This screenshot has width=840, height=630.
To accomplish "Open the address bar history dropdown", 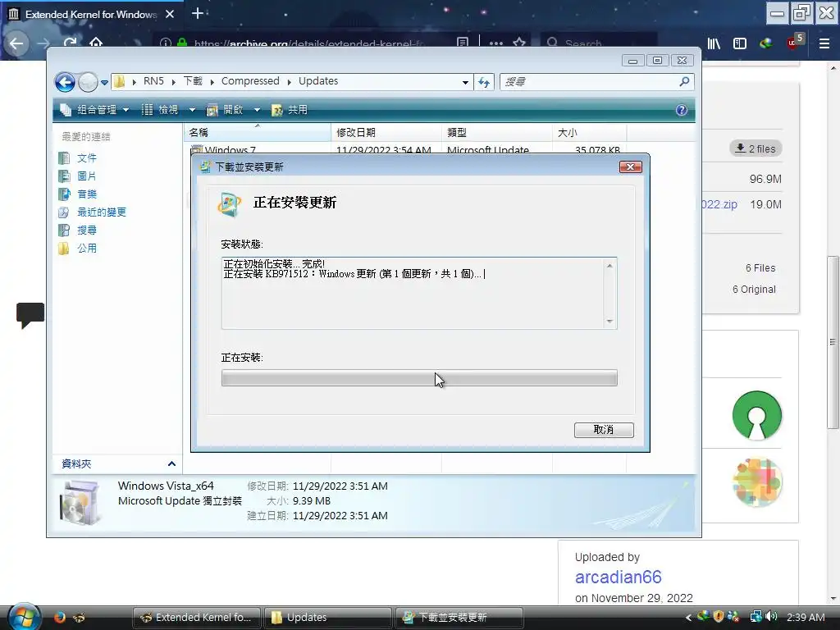I will click(465, 82).
